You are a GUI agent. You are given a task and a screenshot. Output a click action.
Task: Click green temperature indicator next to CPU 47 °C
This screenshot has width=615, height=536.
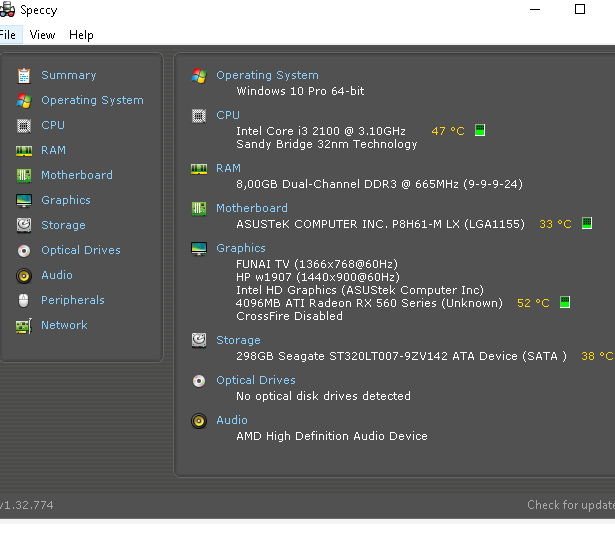pyautogui.click(x=480, y=130)
